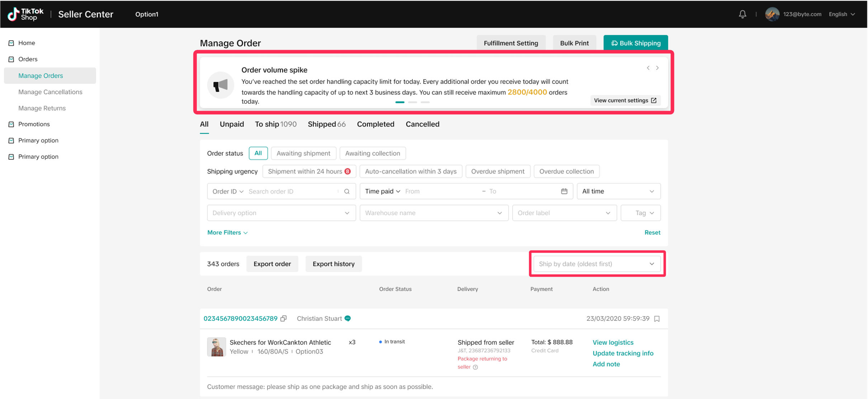The height and width of the screenshot is (399, 868).
Task: Go to previous banner announcement arrow
Action: pos(648,68)
